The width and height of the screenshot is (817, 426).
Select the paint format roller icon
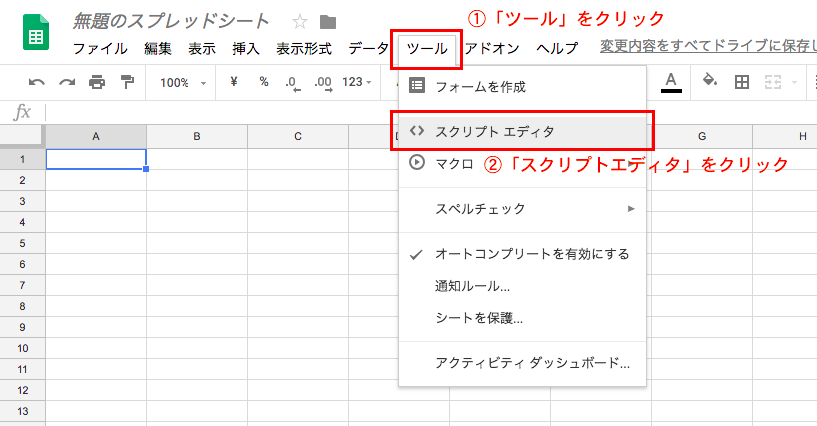coord(127,82)
